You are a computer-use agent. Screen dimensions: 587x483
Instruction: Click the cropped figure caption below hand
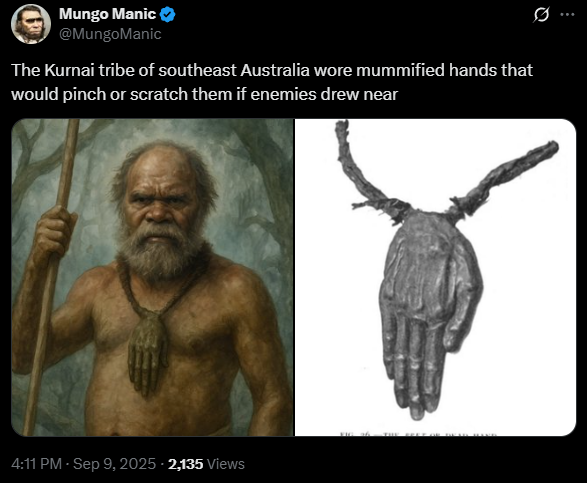click(x=418, y=434)
